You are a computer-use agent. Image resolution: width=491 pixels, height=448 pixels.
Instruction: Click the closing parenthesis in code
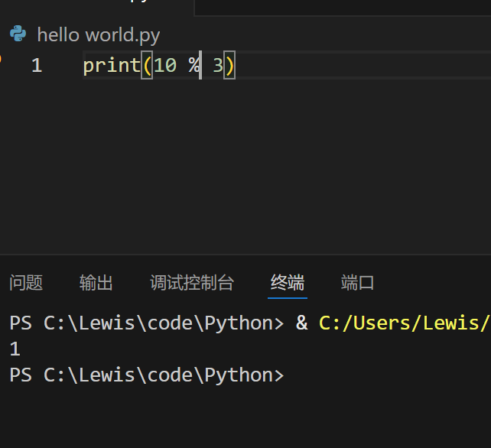click(229, 66)
